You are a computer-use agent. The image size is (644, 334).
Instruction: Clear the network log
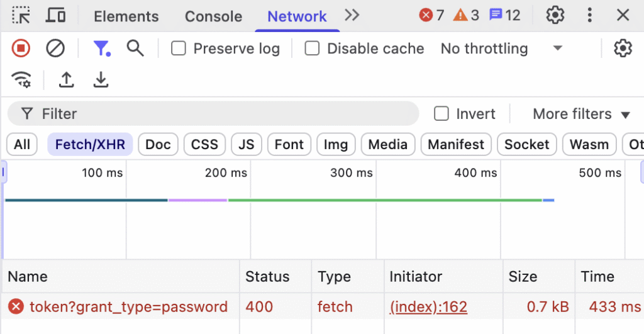click(x=55, y=48)
